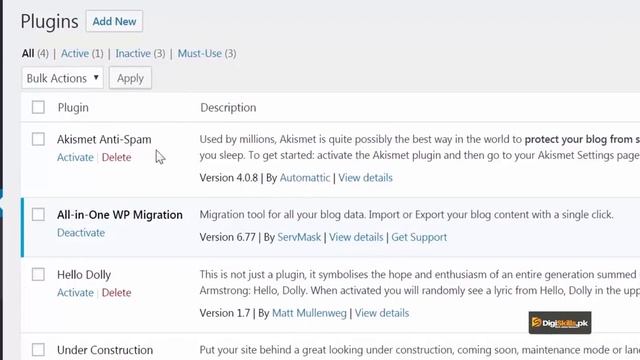Click the Version 4.0.8 text
Image resolution: width=640 pixels, height=360 pixels.
tap(229, 178)
